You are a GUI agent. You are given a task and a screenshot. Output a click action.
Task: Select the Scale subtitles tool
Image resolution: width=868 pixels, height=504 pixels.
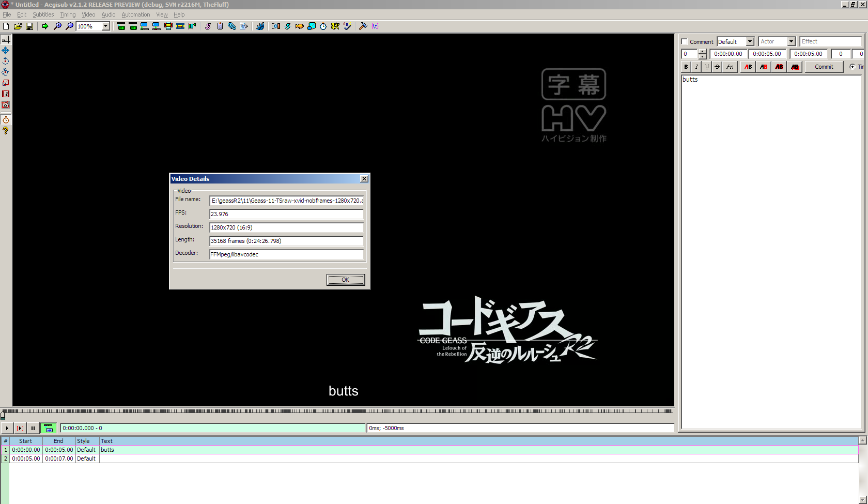tap(6, 83)
